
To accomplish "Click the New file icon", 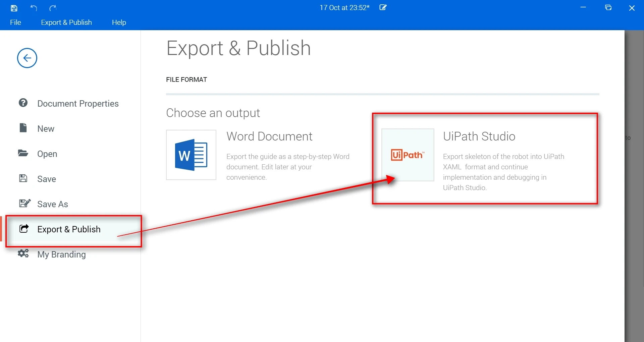I will pyautogui.click(x=23, y=128).
